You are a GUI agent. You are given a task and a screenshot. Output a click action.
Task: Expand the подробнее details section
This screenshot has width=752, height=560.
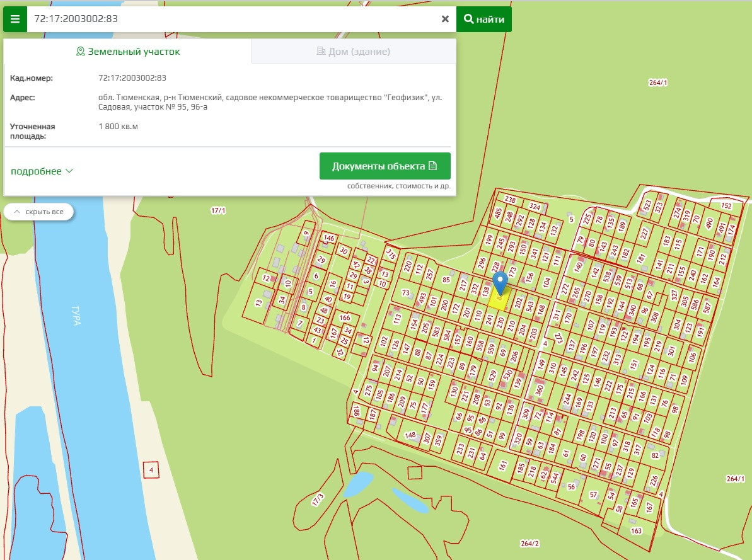point(42,171)
